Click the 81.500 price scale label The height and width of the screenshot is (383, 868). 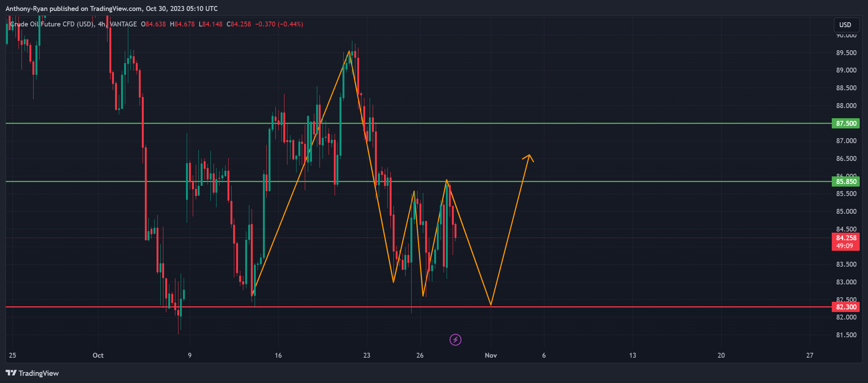click(x=846, y=335)
